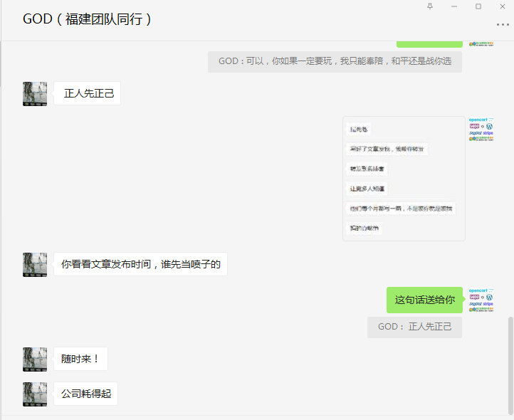Click the chat history vertical scrollbar
This screenshot has width=514, height=420.
510,363
